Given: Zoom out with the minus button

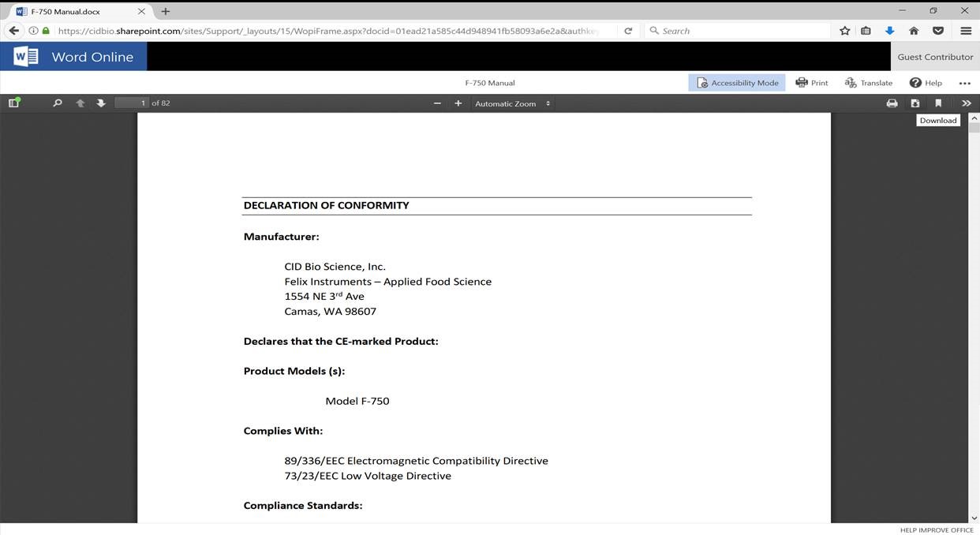Looking at the screenshot, I should (437, 103).
